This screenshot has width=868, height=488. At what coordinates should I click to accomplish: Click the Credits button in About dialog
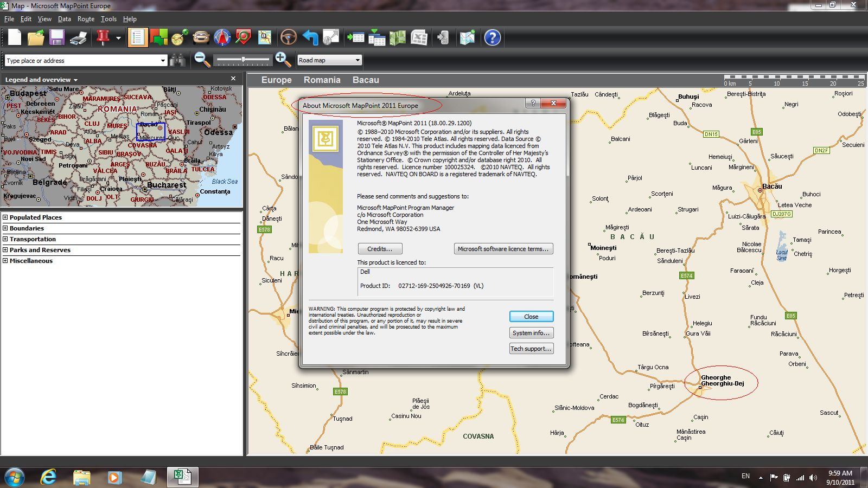pos(380,249)
